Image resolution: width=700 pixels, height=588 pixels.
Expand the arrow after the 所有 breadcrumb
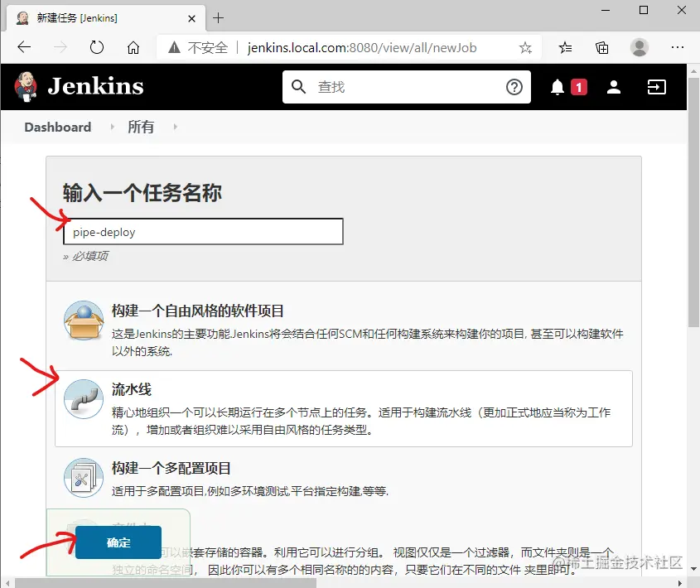[176, 128]
